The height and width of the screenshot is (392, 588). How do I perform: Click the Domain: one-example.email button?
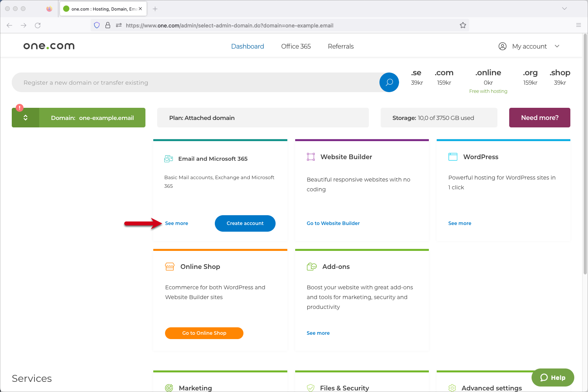click(x=92, y=118)
